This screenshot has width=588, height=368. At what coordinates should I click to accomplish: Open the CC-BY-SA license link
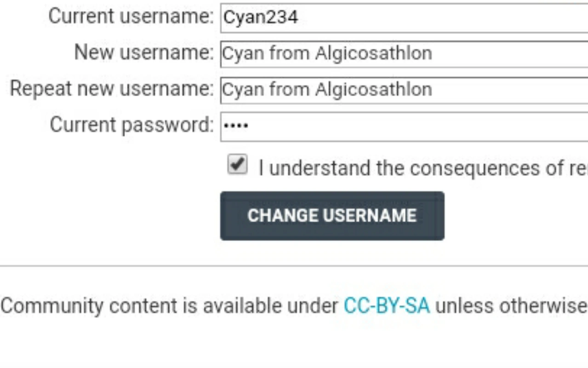click(387, 306)
